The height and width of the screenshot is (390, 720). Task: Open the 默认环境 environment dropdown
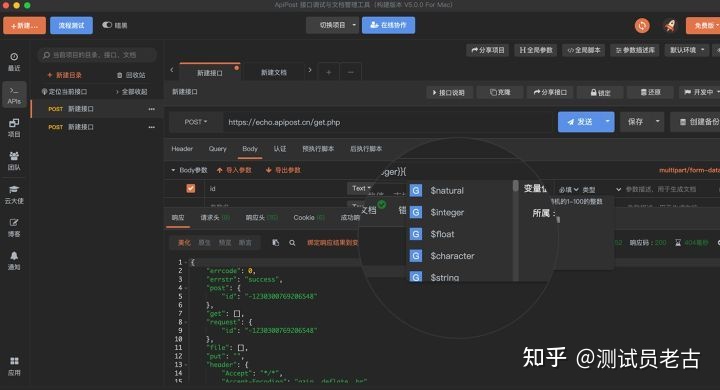[x=687, y=50]
